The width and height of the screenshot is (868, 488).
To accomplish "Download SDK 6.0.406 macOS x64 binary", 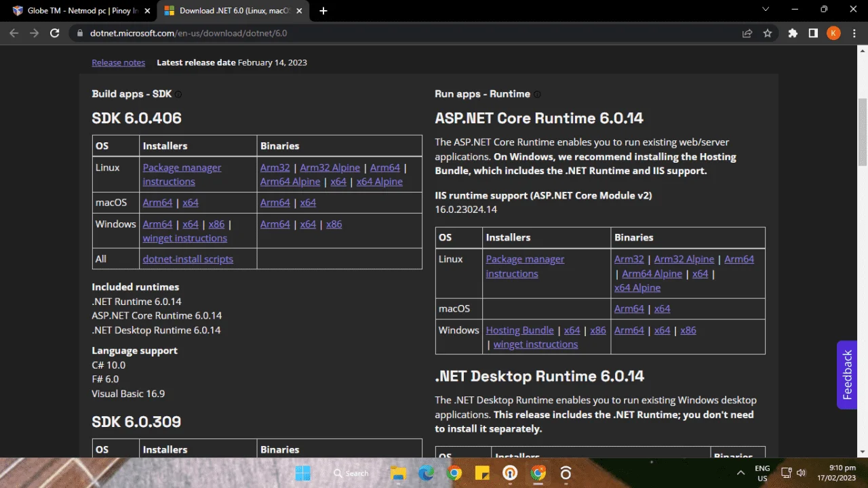I will point(308,203).
